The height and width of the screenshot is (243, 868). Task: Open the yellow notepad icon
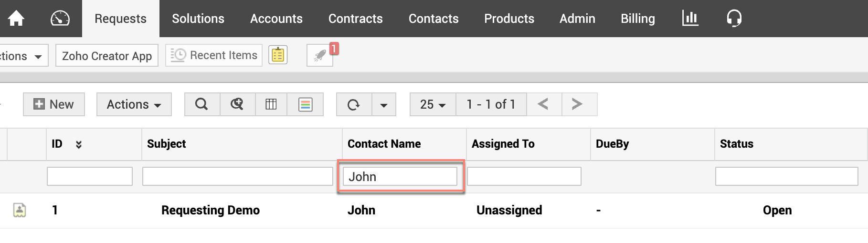coord(278,55)
